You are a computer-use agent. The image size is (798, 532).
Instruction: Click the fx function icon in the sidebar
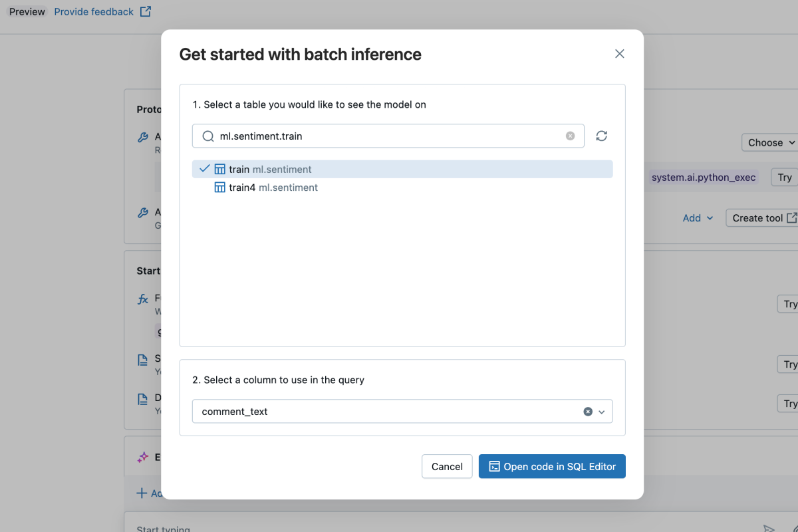[x=142, y=298]
